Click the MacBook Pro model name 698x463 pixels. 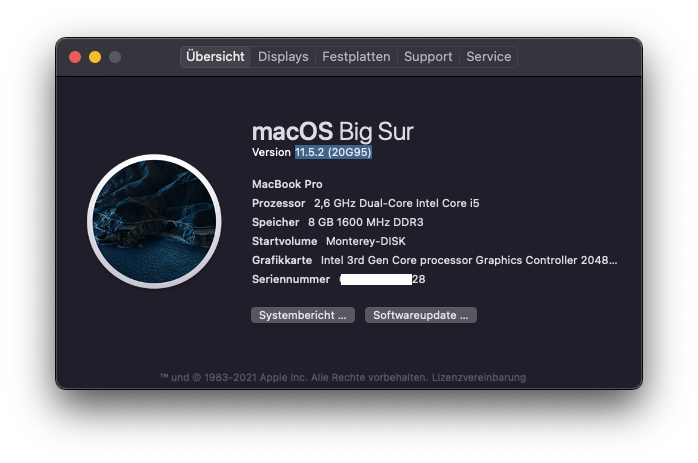(287, 184)
